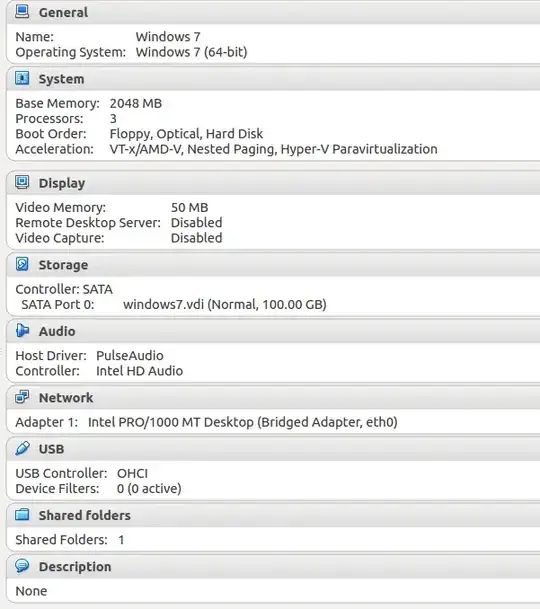Open the Display settings header link
The image size is (540, 609).
(x=62, y=183)
